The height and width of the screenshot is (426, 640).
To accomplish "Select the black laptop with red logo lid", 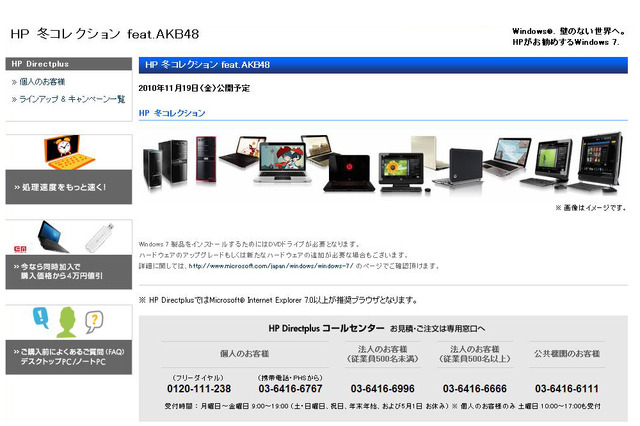I will tap(349, 173).
